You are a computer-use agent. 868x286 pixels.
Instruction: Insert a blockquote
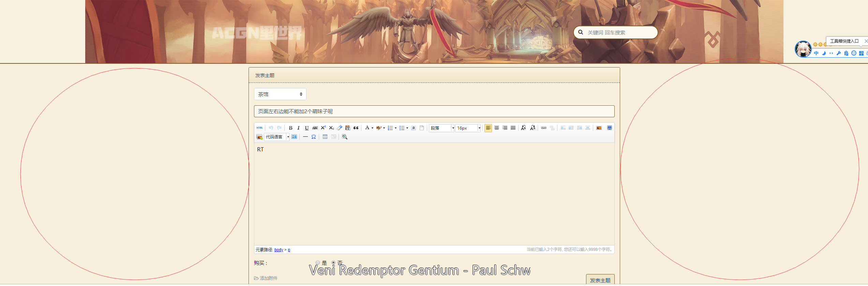point(356,128)
